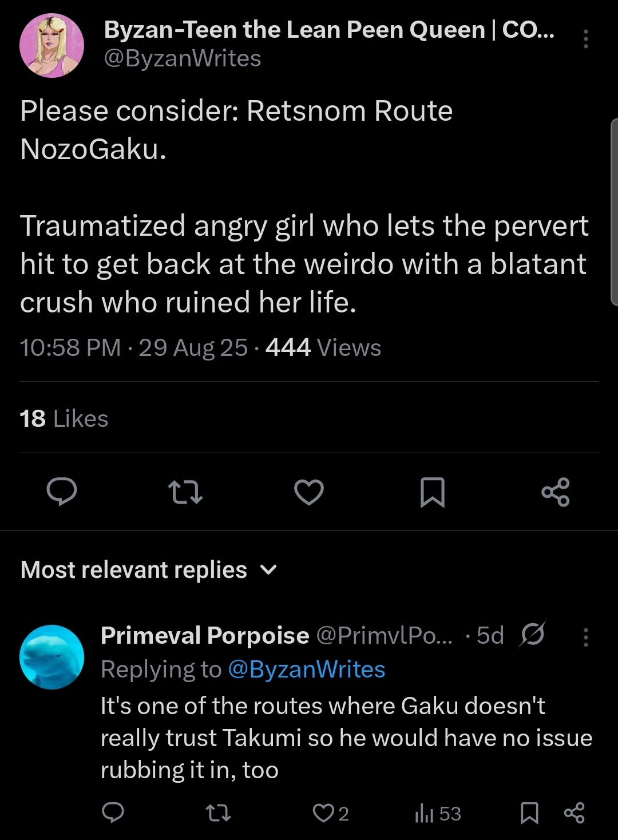This screenshot has width=618, height=840.
Task: Open Primeval Porpoise's profile picture
Action: pyautogui.click(x=51, y=657)
